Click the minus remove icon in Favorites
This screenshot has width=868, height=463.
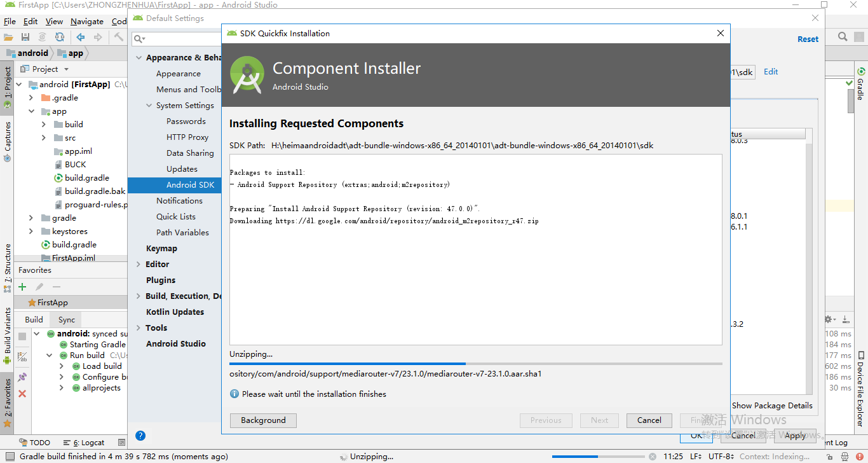coord(57,287)
